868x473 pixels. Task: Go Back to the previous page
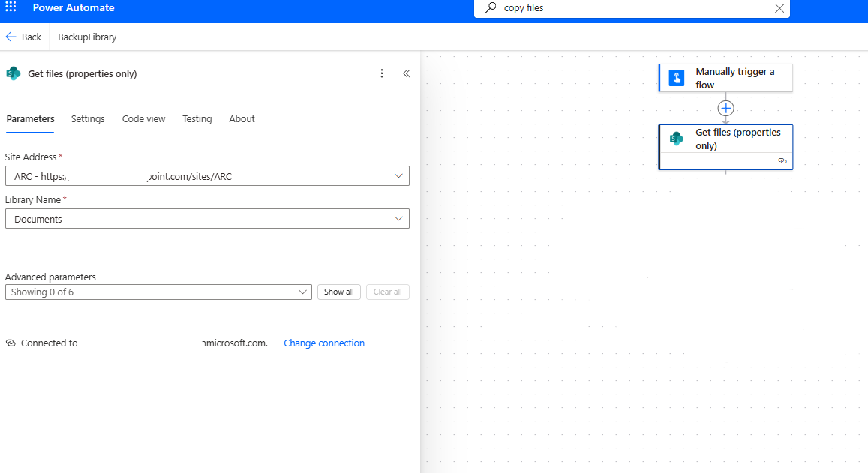click(24, 37)
